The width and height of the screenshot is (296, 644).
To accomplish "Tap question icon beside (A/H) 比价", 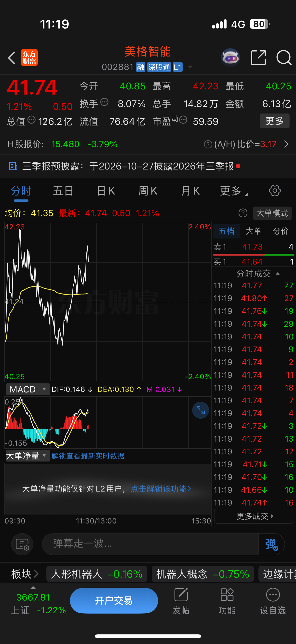I will 208,144.
